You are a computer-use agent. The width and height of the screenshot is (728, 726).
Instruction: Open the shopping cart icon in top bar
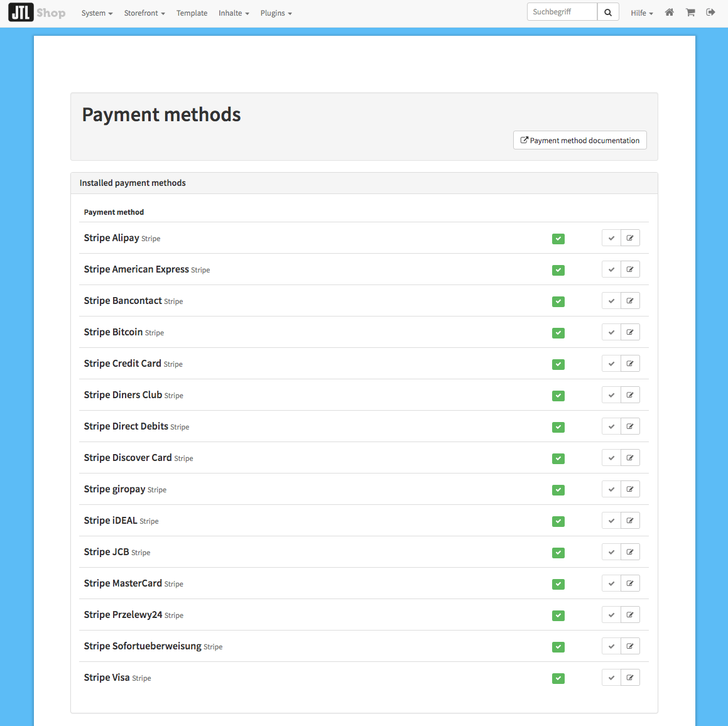point(690,13)
